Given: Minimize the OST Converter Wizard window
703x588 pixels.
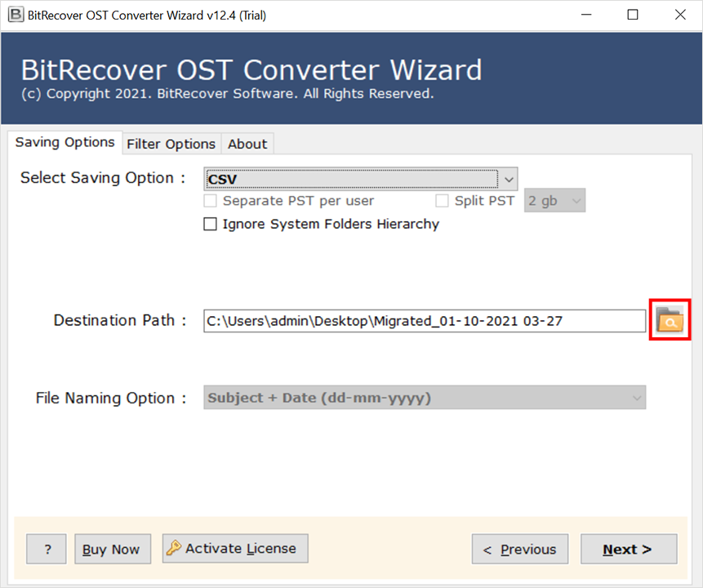Looking at the screenshot, I should (x=586, y=15).
